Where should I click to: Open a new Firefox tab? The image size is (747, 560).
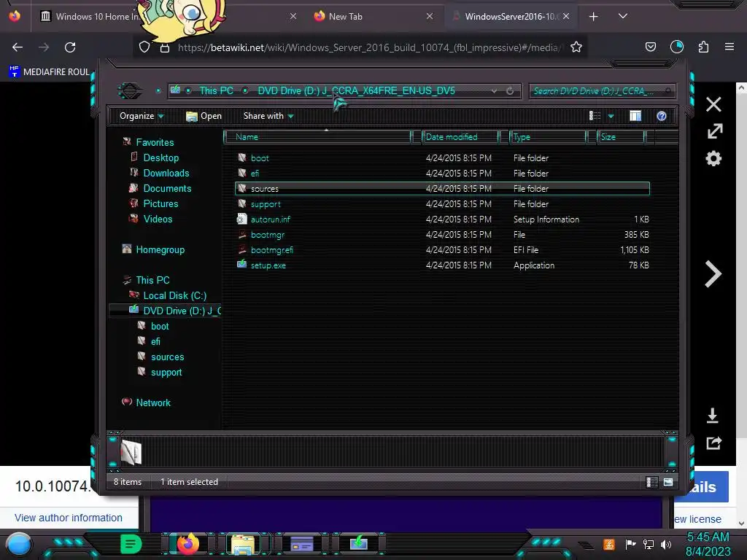pos(593,17)
